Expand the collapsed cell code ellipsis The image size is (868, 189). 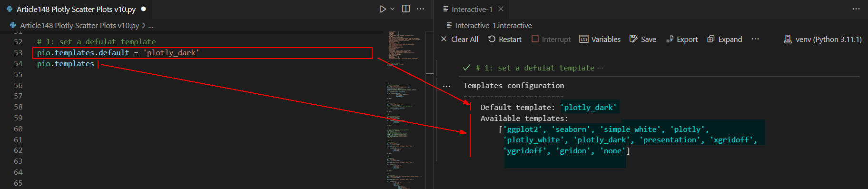point(600,68)
